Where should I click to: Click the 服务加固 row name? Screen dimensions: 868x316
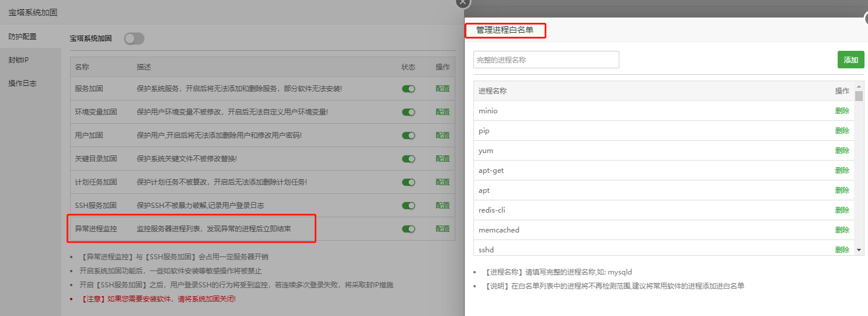coord(89,89)
